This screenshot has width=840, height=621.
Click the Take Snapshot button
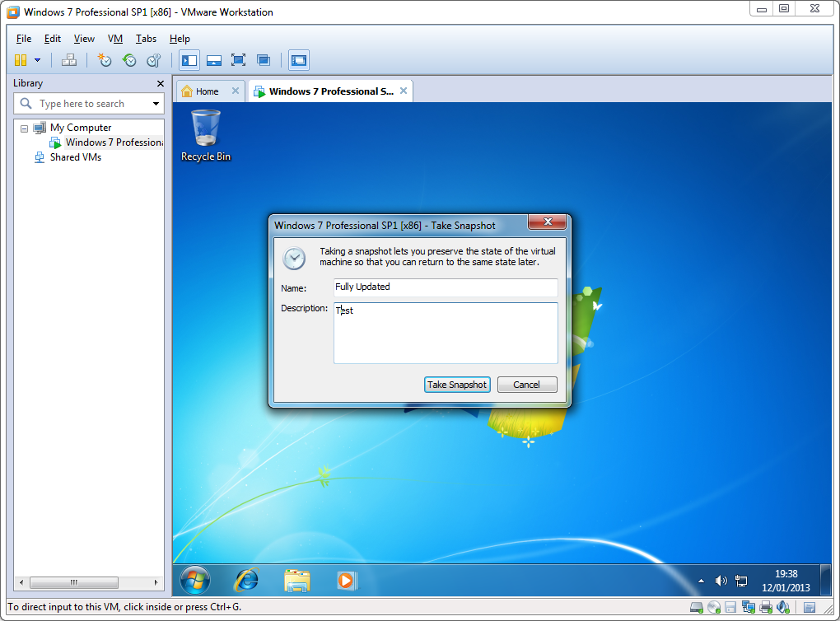(457, 385)
